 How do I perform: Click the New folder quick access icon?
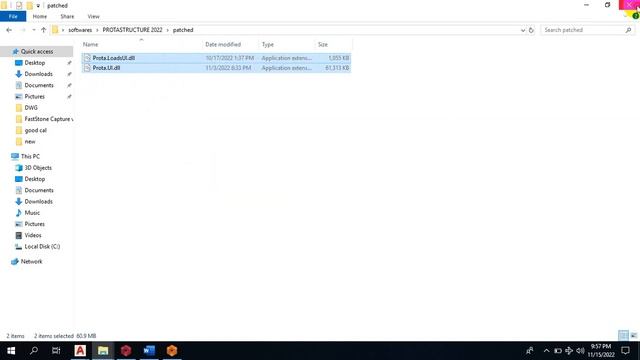click(x=29, y=6)
